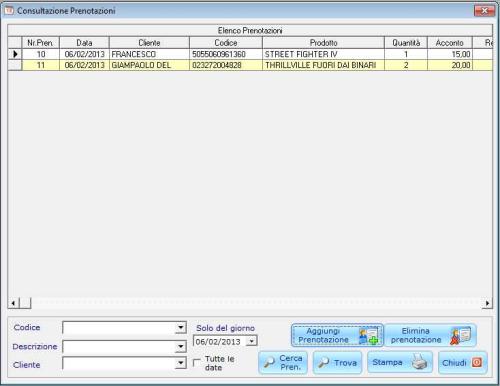Click scrollbar left arrow under the table
The width and height of the screenshot is (500, 386).
[13, 303]
